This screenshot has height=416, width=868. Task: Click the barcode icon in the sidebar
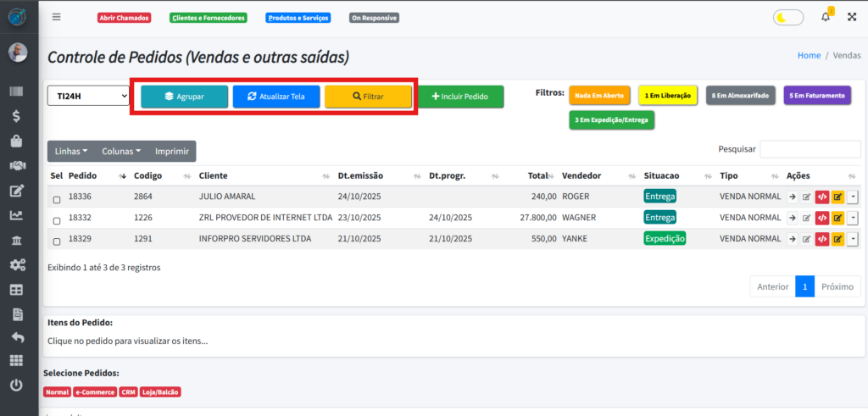[x=17, y=92]
